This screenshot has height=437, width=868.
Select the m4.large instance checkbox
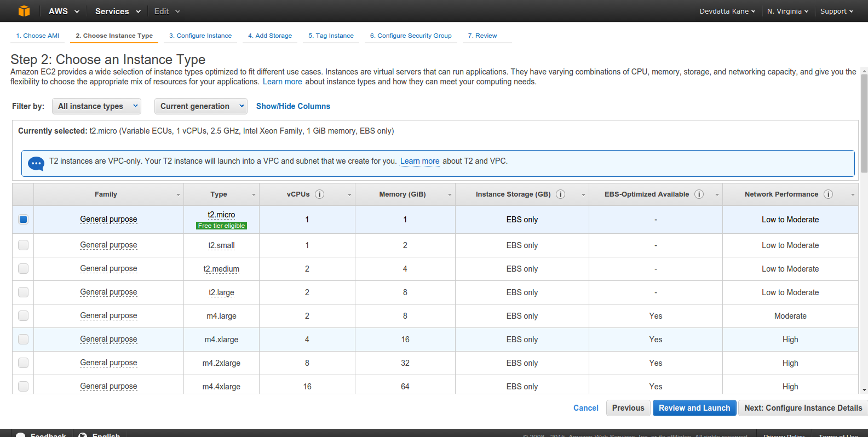[x=23, y=316]
